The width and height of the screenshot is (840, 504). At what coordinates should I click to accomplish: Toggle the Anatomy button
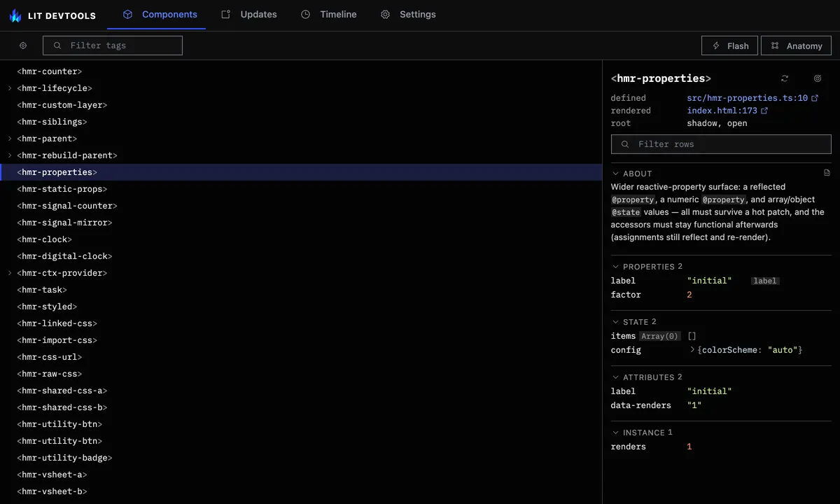click(796, 45)
